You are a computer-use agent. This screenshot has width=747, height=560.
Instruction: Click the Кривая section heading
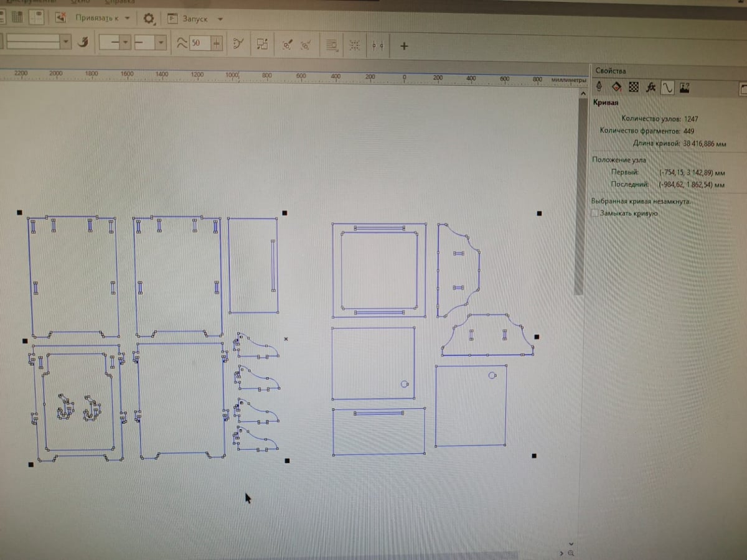(605, 102)
